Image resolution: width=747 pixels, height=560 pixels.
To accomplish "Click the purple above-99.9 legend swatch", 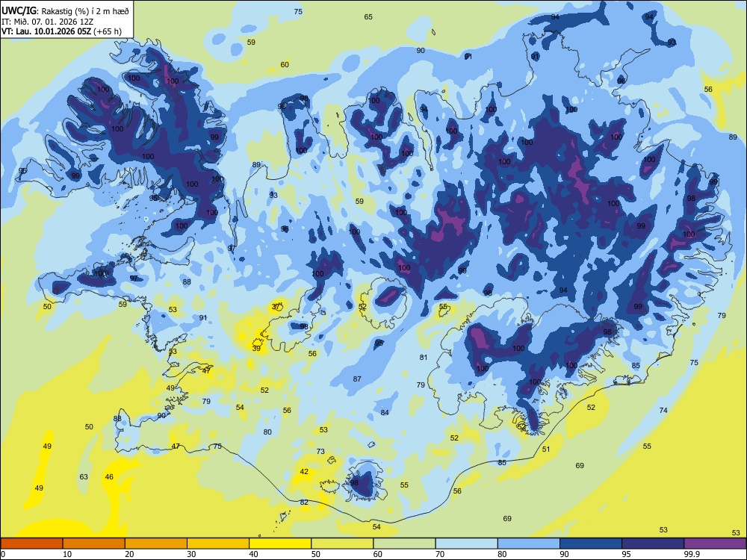I will point(715,544).
